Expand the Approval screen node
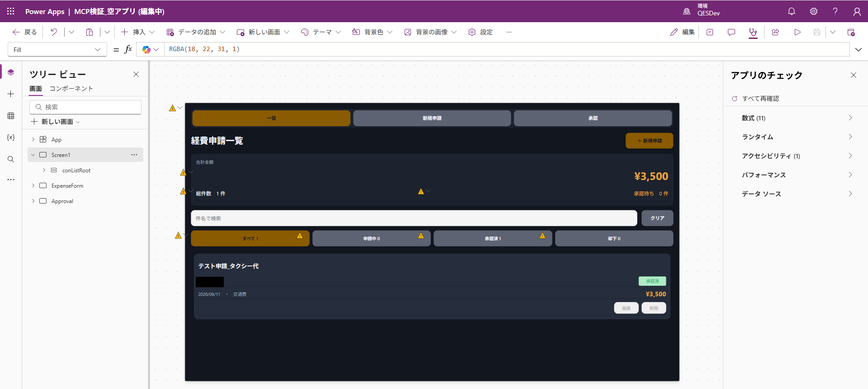The image size is (868, 389). (x=33, y=201)
